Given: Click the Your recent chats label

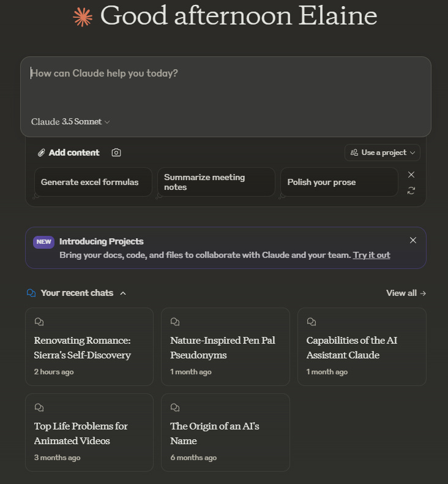Looking at the screenshot, I should [77, 293].
